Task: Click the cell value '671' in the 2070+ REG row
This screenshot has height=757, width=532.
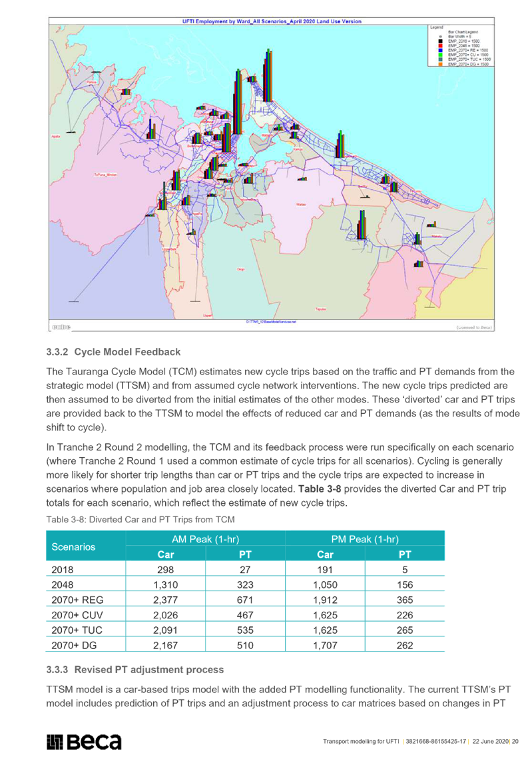Action: (245, 600)
